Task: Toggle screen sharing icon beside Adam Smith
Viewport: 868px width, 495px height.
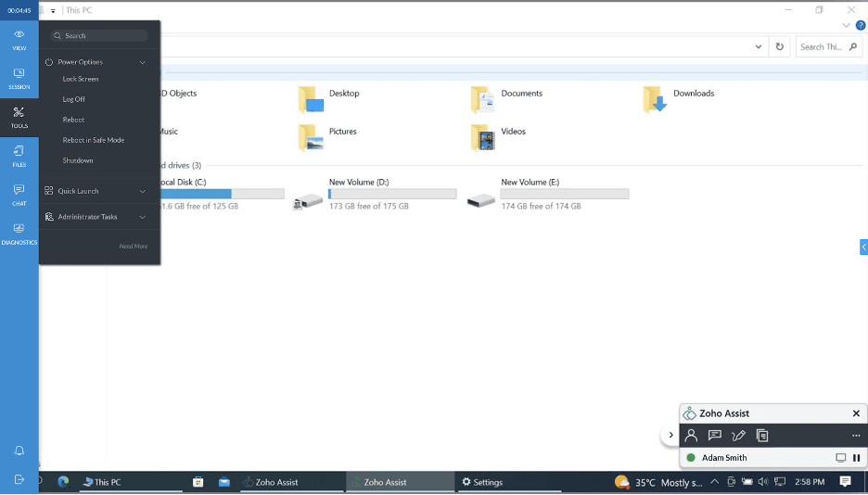Action: (x=840, y=457)
